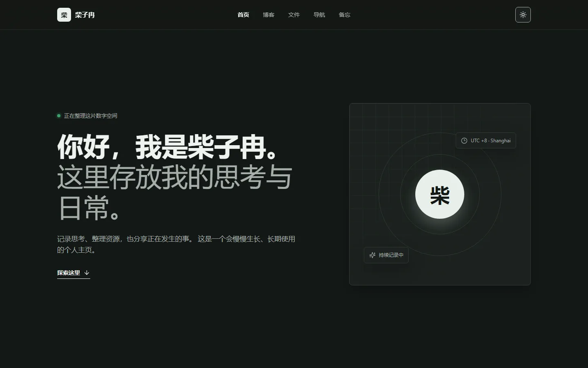Click the 你好，我是柴子冉。 heading

169,146
